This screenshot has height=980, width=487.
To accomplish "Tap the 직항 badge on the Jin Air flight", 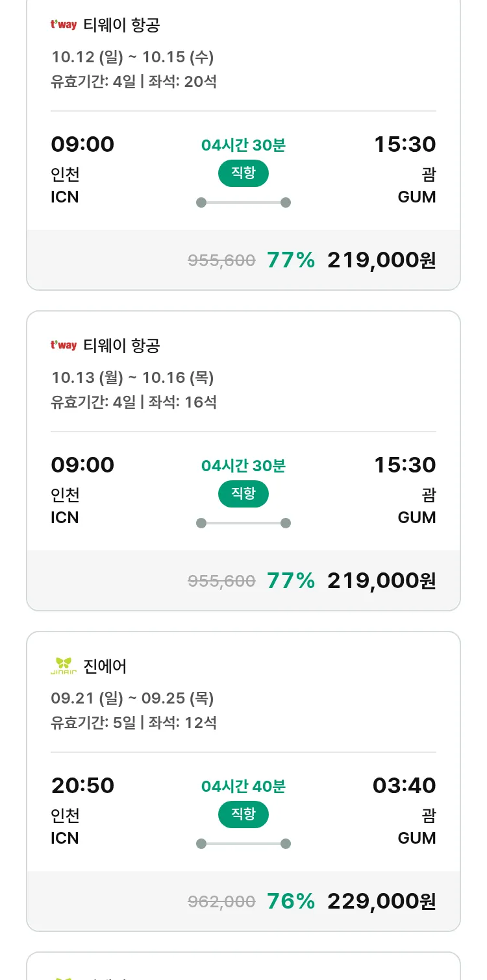I will coord(243,815).
